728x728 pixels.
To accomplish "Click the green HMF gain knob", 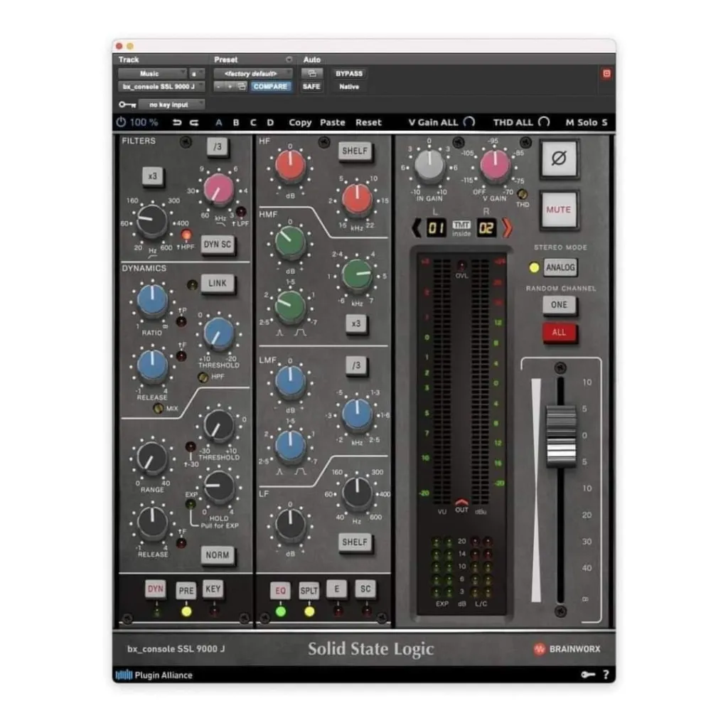I will 290,242.
